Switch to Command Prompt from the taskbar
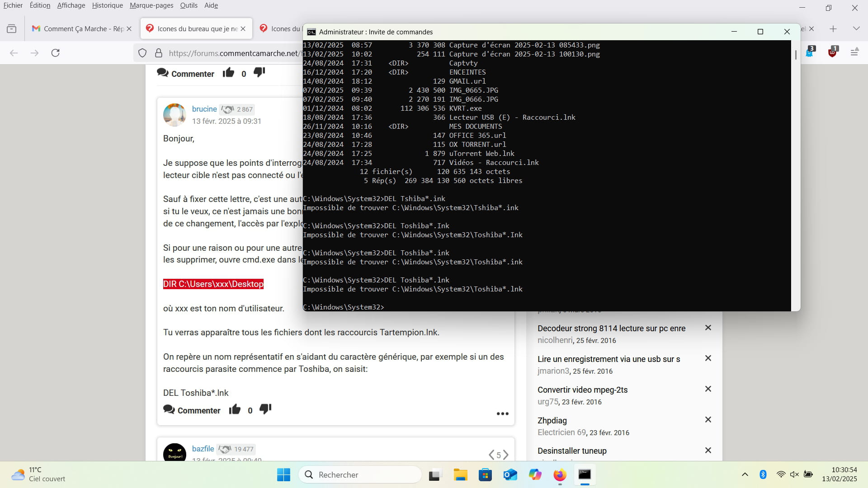The height and width of the screenshot is (488, 868). [x=585, y=475]
